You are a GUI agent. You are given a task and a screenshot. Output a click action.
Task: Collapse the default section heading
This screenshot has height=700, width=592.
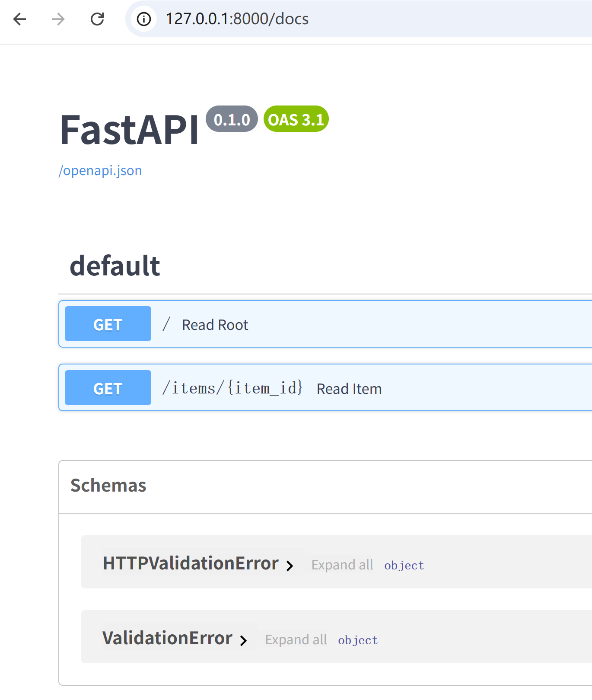(115, 265)
